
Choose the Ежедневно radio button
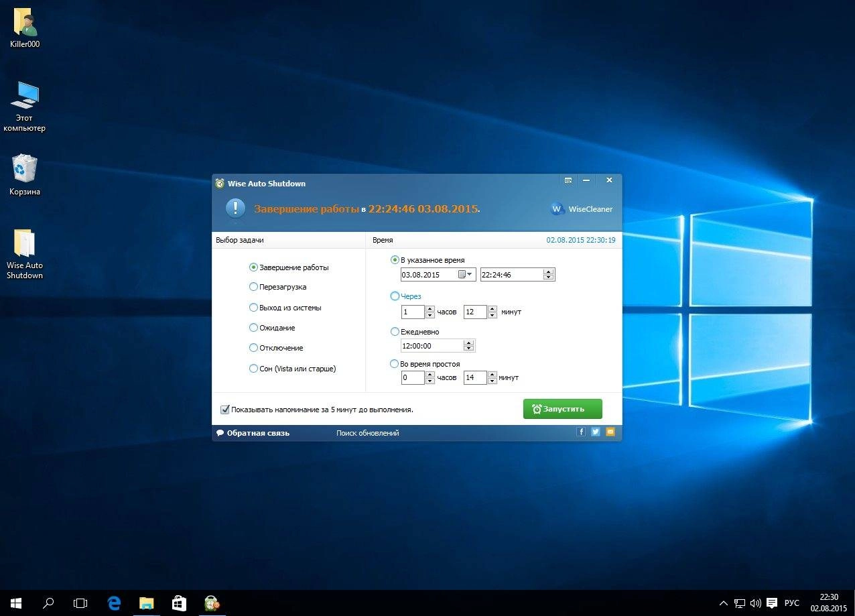(x=394, y=331)
